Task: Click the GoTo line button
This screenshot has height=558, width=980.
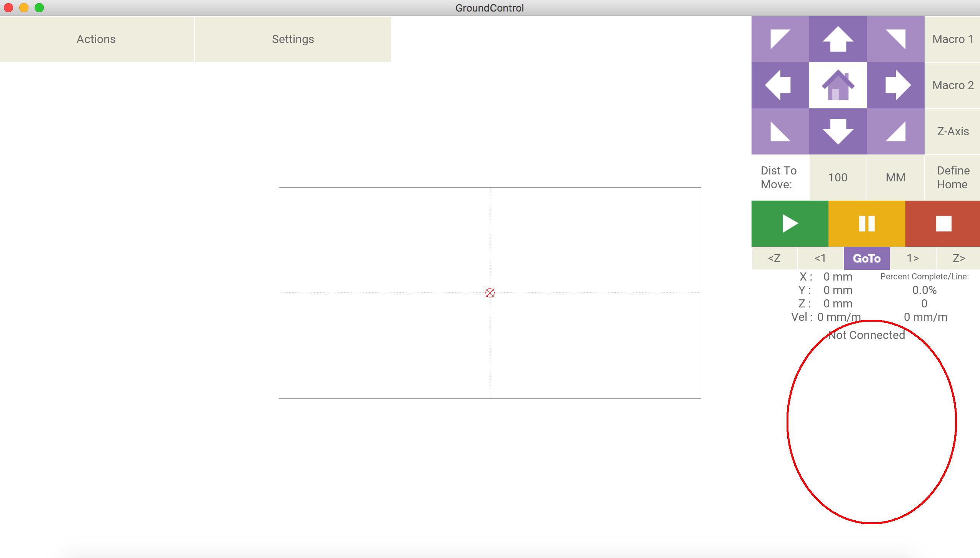Action: pos(867,258)
